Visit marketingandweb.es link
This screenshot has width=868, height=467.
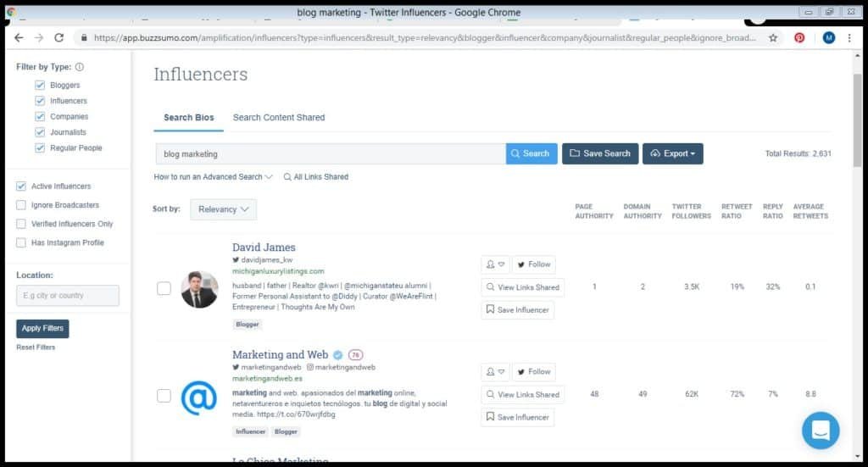point(267,379)
